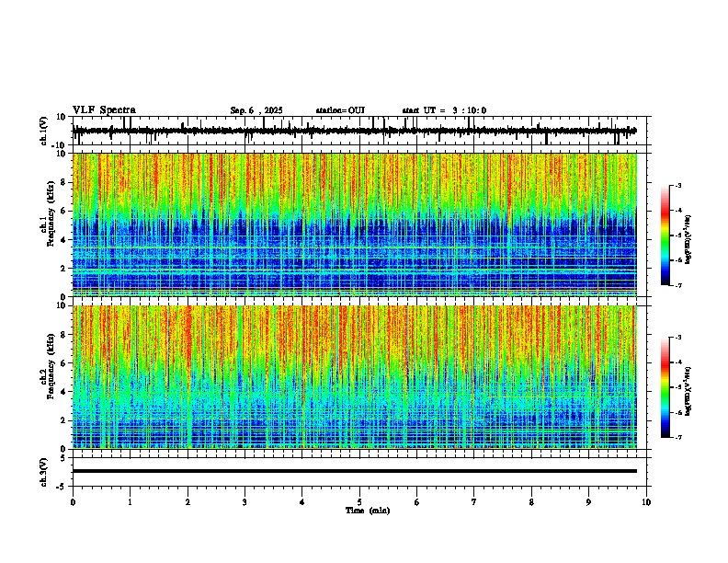Click inside the ch.2 spectrogram plot
The width and height of the screenshot is (728, 563).
coord(354,377)
